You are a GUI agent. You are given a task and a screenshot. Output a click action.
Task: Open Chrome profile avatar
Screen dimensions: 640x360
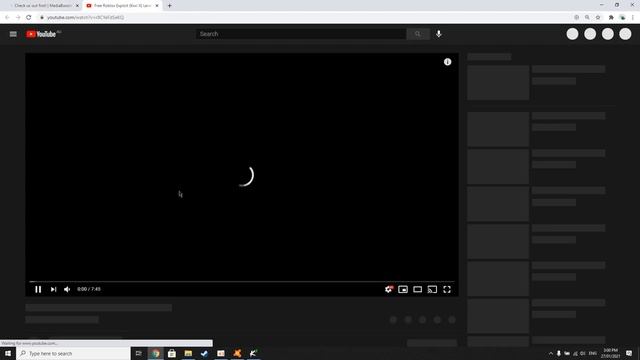pos(622,17)
